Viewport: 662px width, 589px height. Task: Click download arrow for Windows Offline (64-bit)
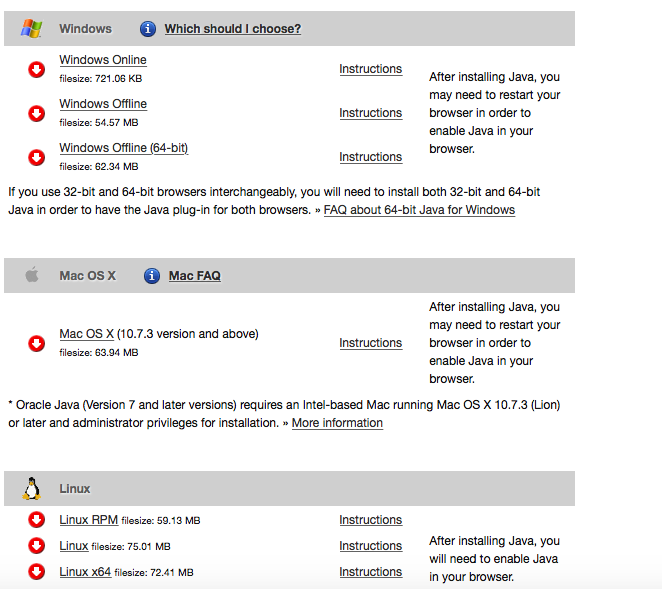37,157
